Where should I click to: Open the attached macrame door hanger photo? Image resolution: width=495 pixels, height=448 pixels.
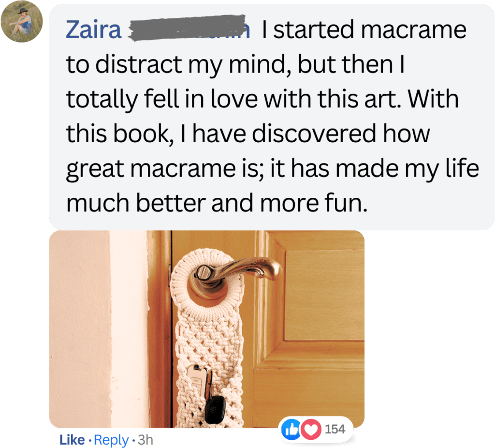(207, 329)
